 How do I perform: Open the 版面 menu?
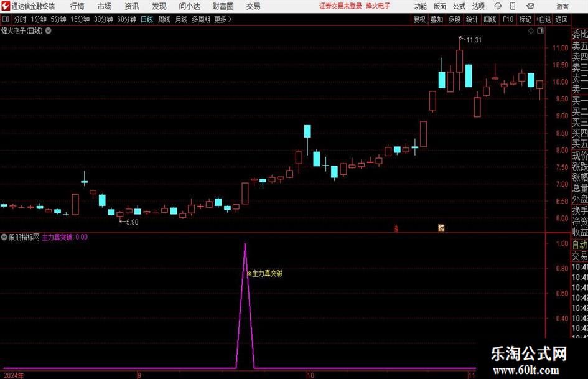pos(439,6)
